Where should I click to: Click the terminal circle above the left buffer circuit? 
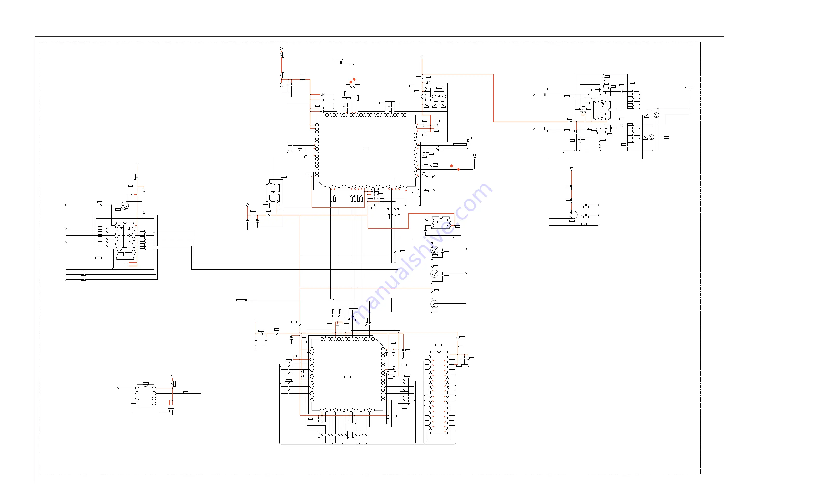137,164
